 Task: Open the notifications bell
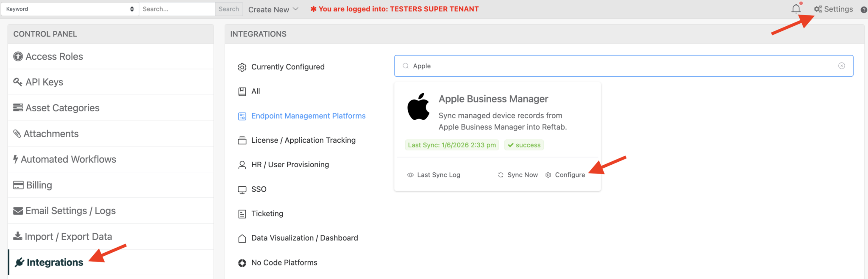(x=796, y=9)
